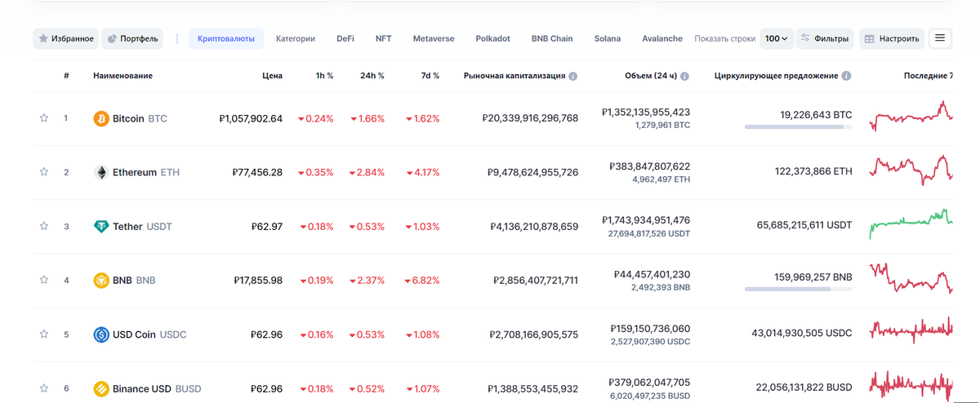
Task: Click the Binance USD logo icon
Action: click(101, 388)
